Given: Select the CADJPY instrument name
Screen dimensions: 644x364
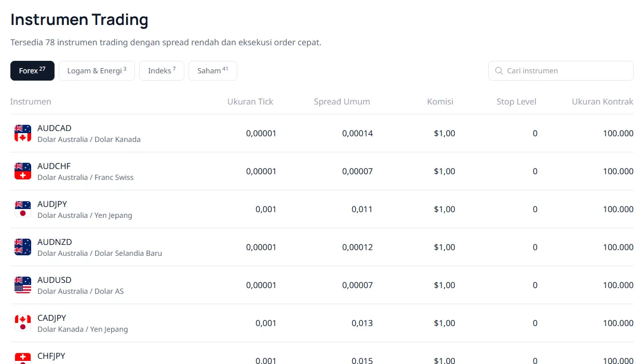Looking at the screenshot, I should [52, 318].
